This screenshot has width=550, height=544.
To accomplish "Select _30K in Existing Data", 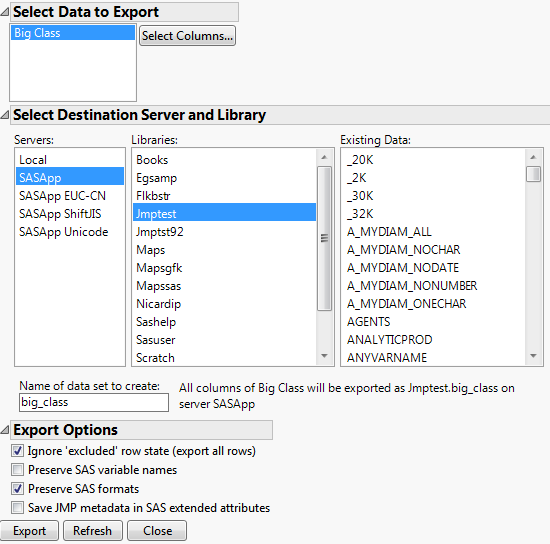I will (x=434, y=196).
